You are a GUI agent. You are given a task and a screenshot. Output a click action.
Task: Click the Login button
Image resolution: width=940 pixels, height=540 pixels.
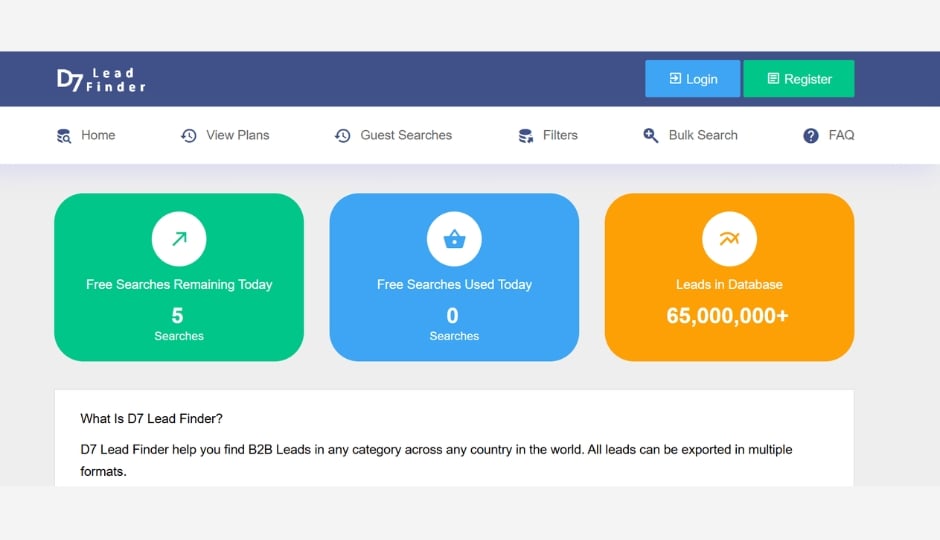pos(692,79)
